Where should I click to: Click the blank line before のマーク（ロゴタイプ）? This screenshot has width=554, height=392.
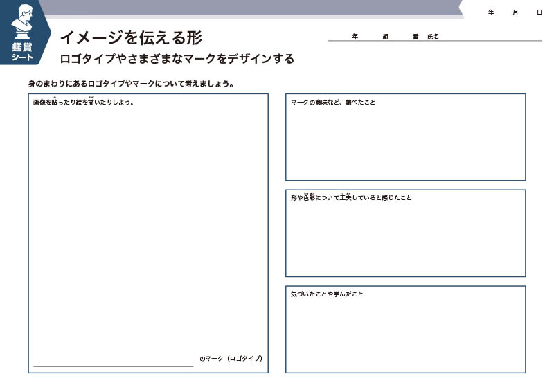click(113, 366)
